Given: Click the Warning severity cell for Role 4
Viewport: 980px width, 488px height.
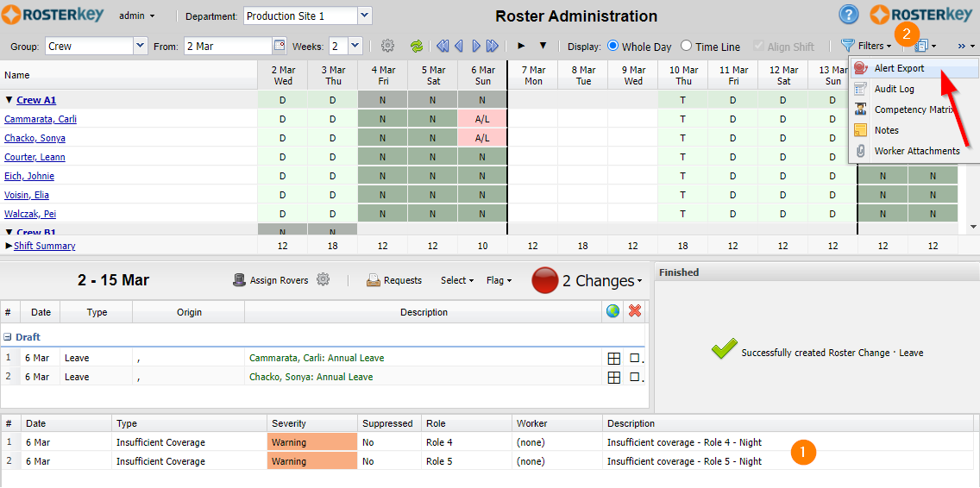Looking at the screenshot, I should pos(312,442).
